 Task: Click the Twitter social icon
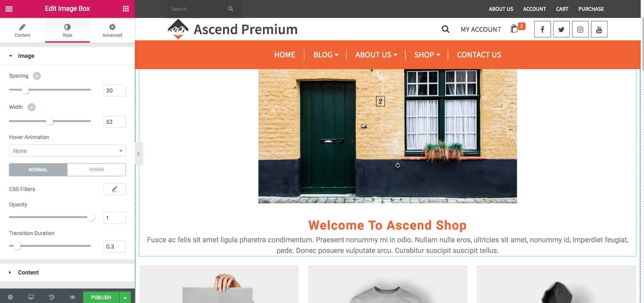pos(561,29)
